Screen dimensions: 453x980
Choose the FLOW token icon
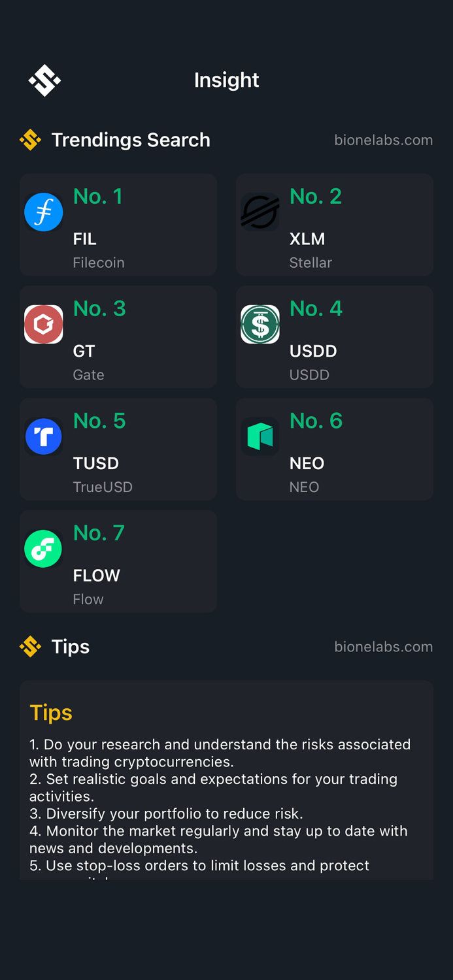pyautogui.click(x=43, y=548)
